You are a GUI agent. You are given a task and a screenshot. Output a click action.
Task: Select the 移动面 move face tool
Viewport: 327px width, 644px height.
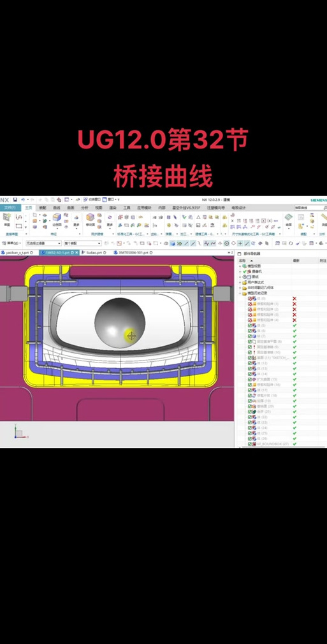click(x=90, y=220)
